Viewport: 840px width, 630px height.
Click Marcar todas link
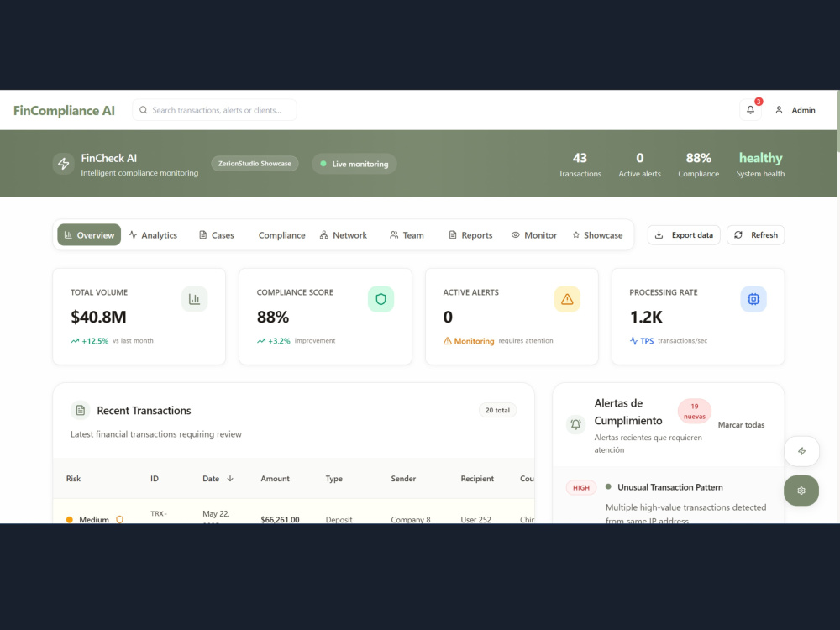coord(741,424)
